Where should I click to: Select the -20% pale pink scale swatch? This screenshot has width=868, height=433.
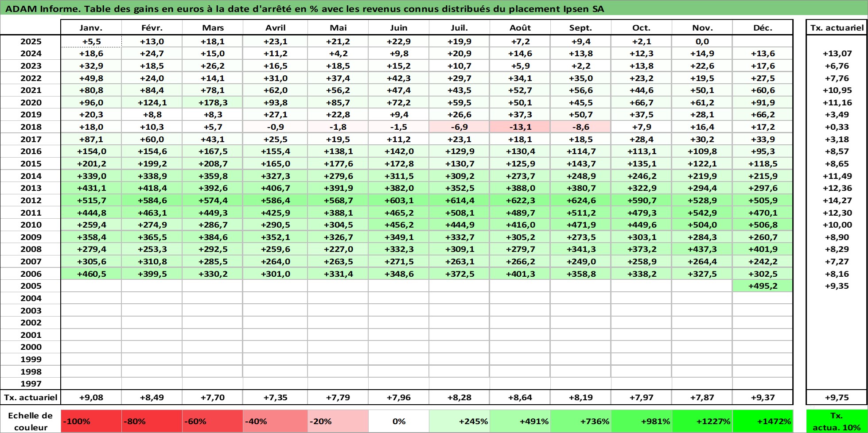tap(338, 421)
